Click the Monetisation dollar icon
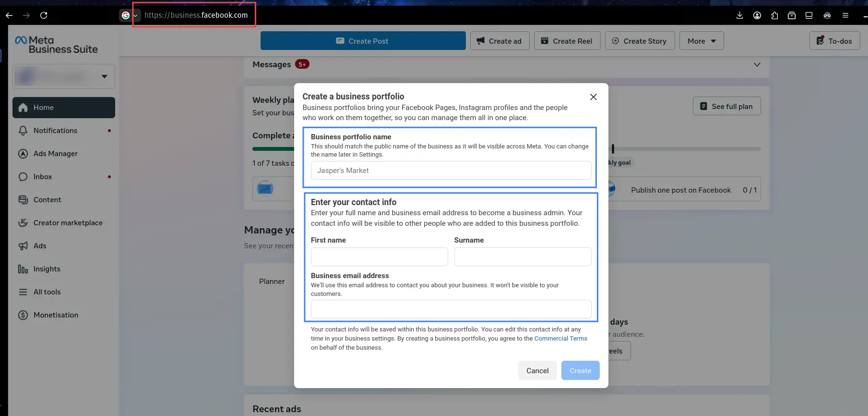The image size is (868, 416). (23, 315)
